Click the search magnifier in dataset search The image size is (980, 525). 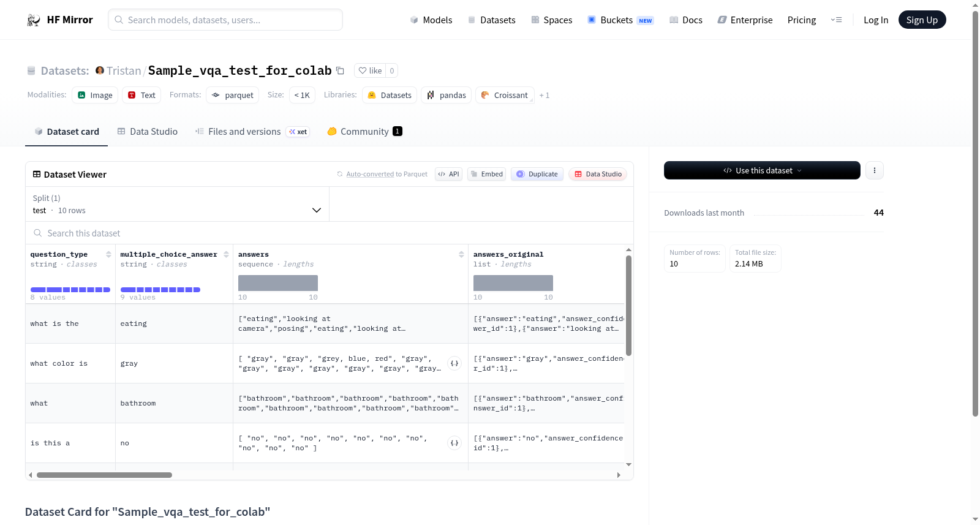[38, 233]
